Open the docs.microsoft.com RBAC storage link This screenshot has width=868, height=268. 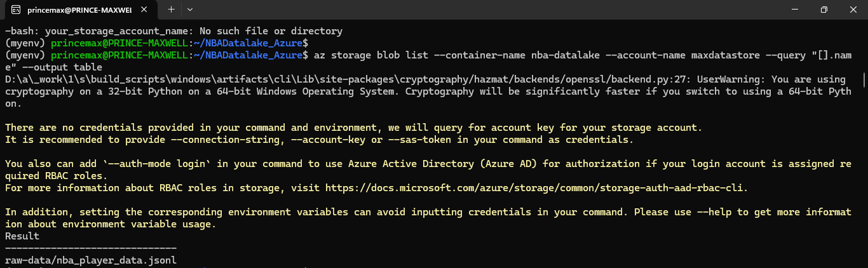click(x=537, y=188)
